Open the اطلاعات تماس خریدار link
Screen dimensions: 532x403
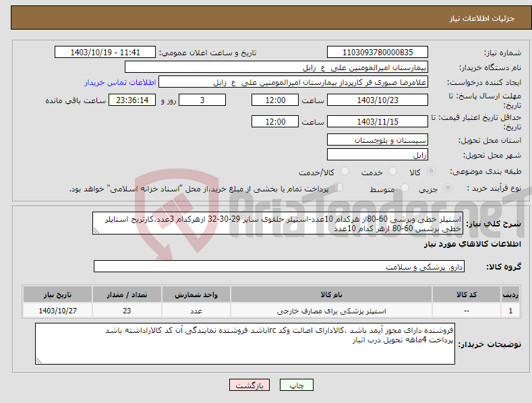point(120,82)
